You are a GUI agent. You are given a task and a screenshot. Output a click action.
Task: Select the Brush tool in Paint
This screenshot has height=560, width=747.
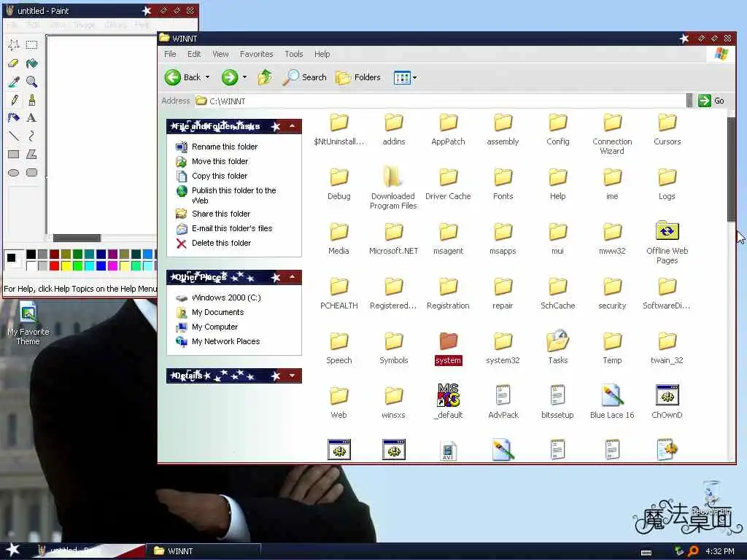32,100
